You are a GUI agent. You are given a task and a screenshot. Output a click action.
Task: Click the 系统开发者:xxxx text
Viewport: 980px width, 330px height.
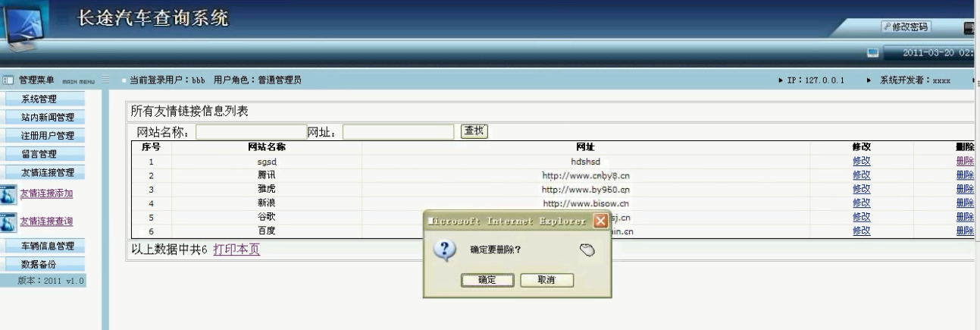coord(915,80)
